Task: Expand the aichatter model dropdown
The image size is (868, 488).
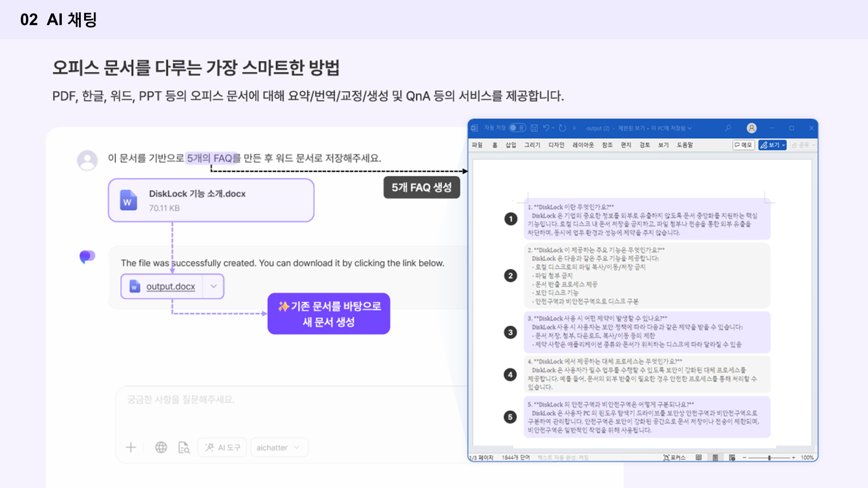Action: (x=279, y=447)
